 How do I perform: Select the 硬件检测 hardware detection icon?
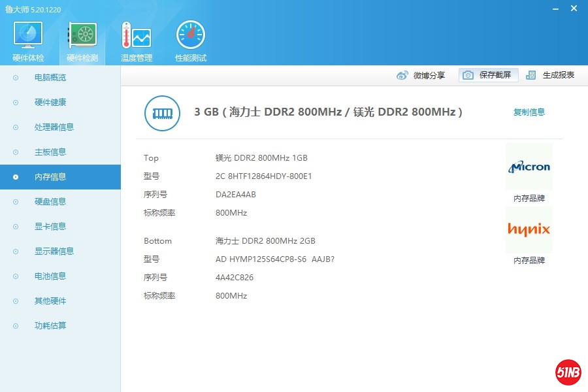coord(82,36)
